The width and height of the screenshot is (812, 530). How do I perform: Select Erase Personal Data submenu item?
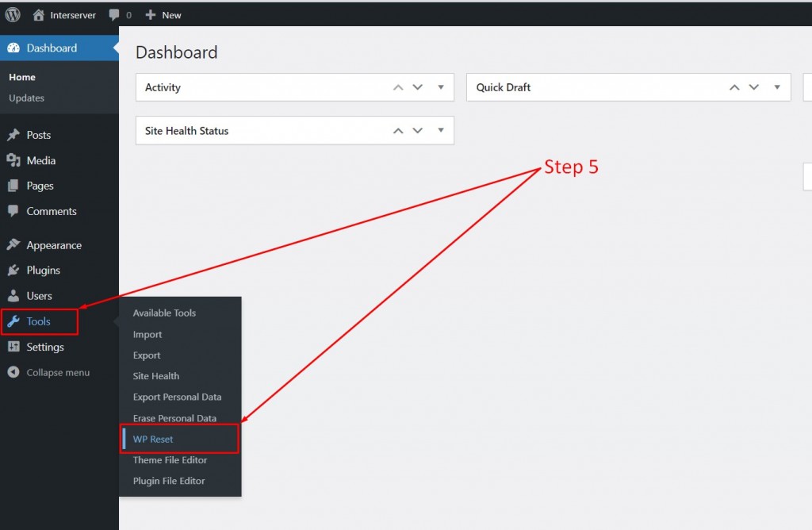coord(174,418)
